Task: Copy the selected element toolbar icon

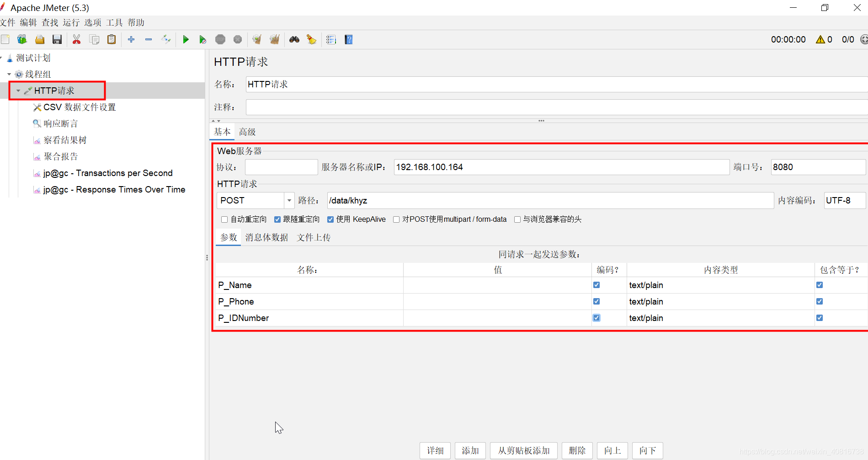Action: tap(94, 39)
